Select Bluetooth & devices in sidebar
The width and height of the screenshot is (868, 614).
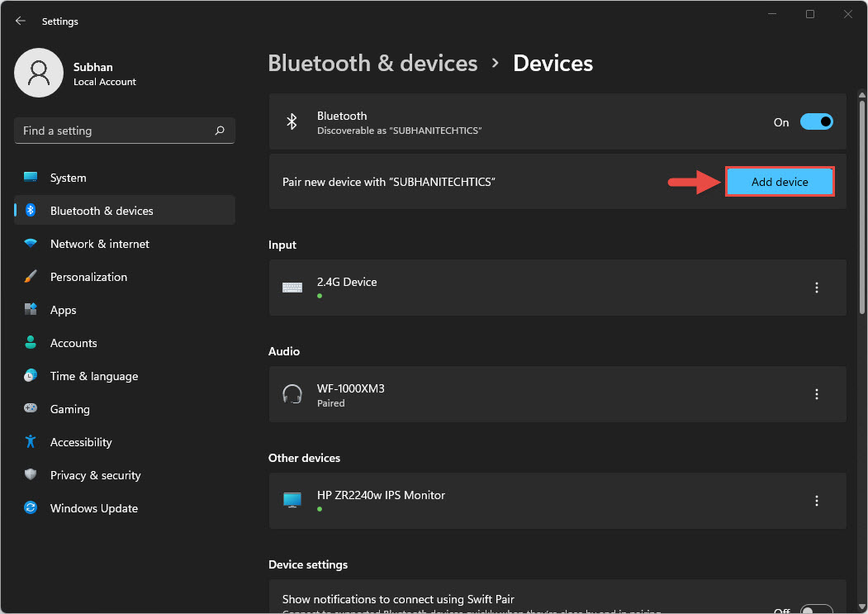click(125, 211)
